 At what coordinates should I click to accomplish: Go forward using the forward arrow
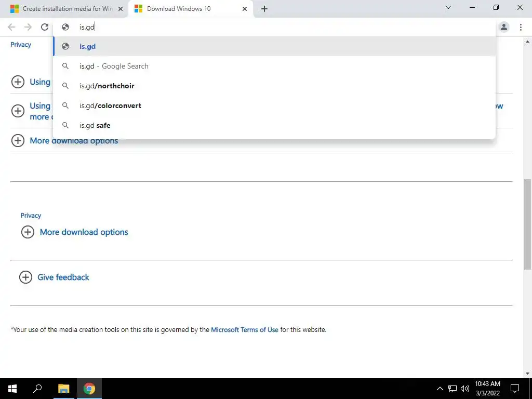(28, 27)
